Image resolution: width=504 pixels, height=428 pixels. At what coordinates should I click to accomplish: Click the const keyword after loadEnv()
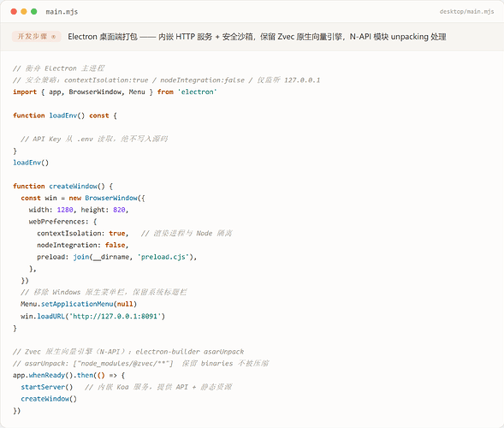pos(99,116)
